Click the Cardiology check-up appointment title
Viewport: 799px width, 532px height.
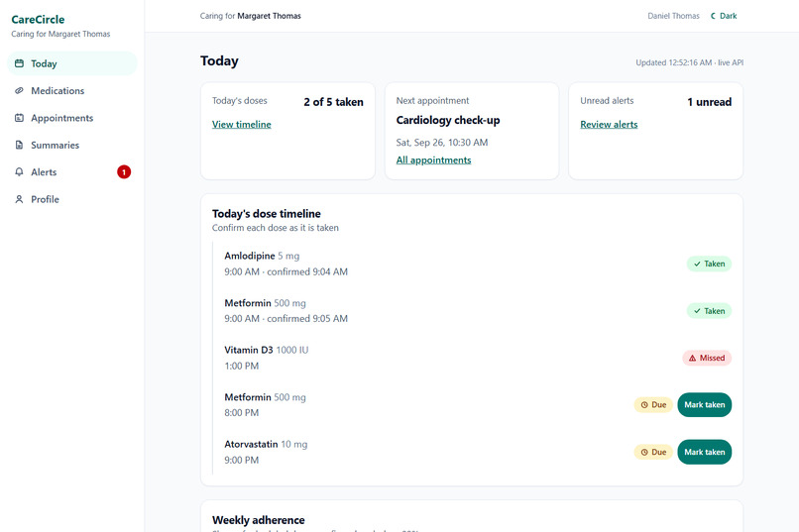tap(448, 120)
